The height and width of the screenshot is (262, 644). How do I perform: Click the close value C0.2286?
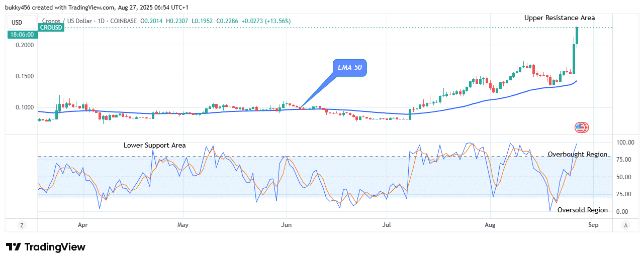tap(228, 21)
